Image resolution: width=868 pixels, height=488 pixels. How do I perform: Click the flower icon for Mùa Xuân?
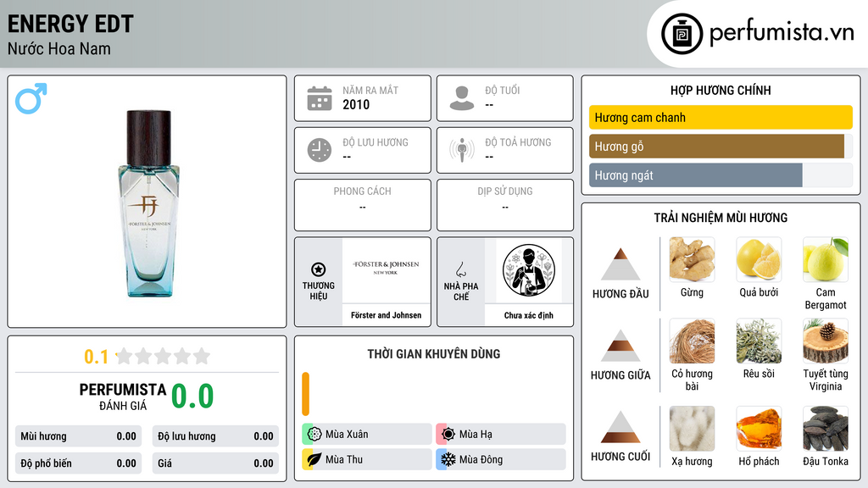314,434
